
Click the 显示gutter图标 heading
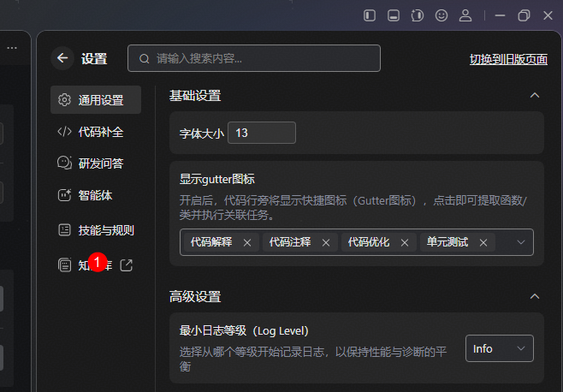(x=217, y=179)
